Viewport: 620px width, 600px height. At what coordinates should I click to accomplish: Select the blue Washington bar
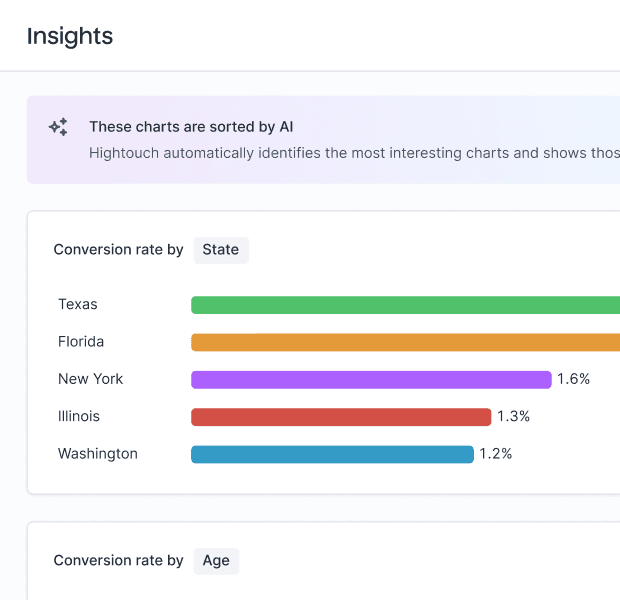(x=332, y=454)
